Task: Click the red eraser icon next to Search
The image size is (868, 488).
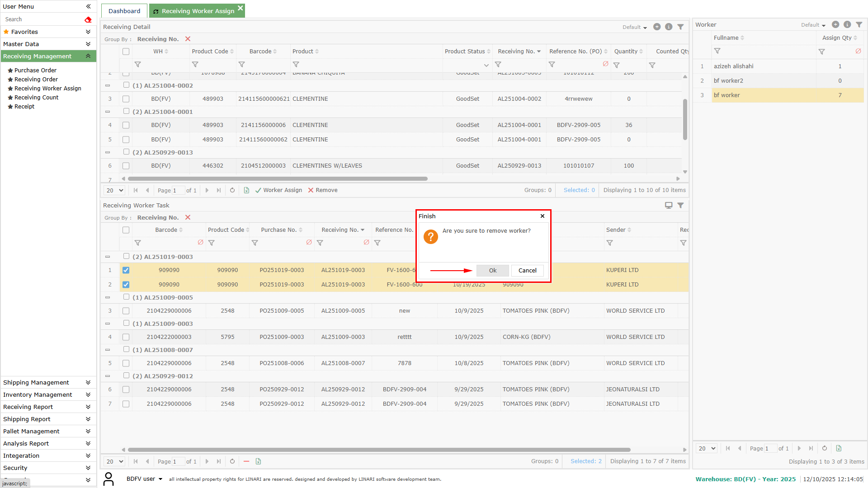Action: tap(88, 19)
